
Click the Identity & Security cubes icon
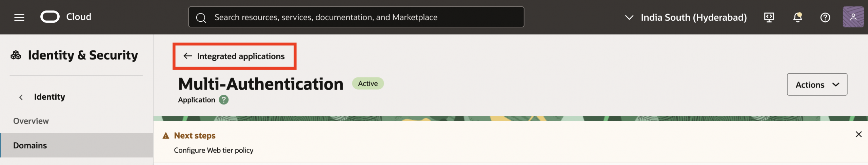click(16, 55)
